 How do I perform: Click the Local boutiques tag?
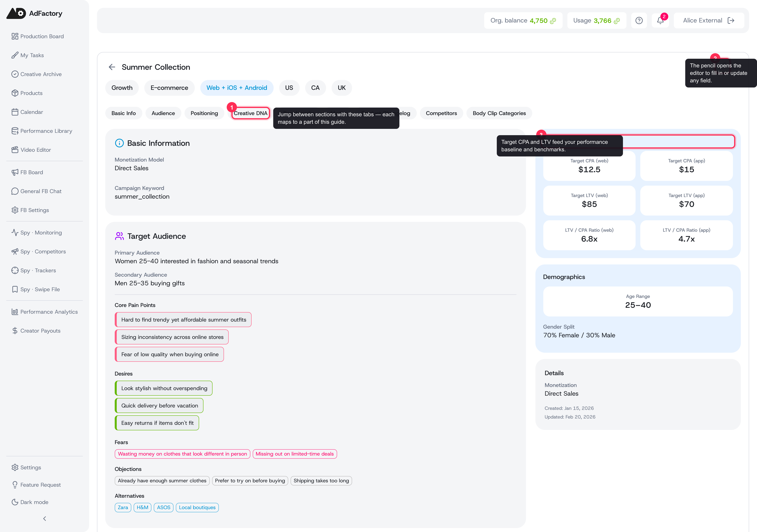click(x=197, y=507)
